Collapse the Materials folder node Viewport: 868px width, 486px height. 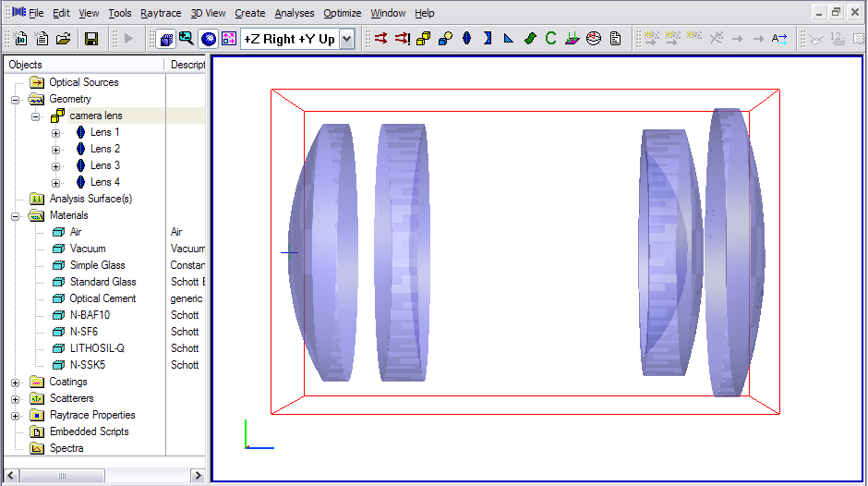pyautogui.click(x=15, y=215)
